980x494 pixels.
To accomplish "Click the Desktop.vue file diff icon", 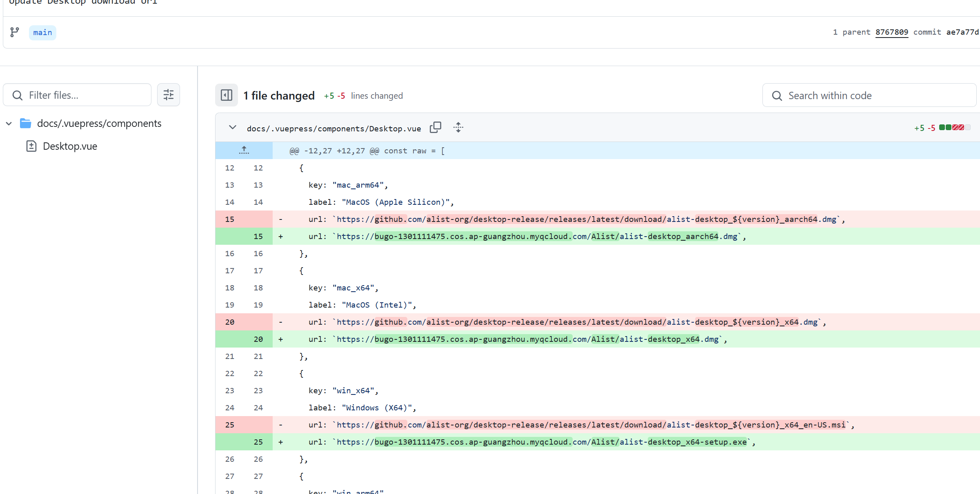I will tap(31, 146).
